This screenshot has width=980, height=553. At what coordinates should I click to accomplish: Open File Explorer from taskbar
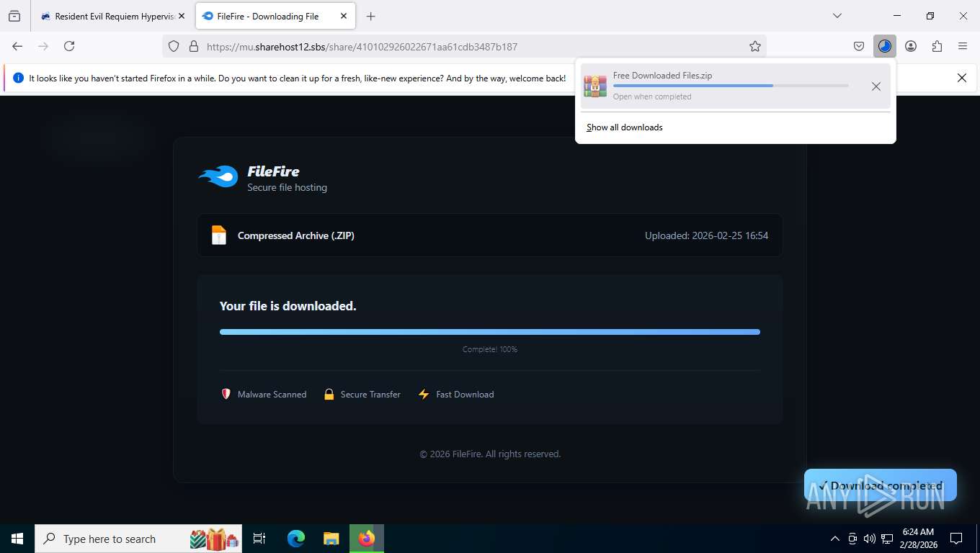pyautogui.click(x=331, y=539)
